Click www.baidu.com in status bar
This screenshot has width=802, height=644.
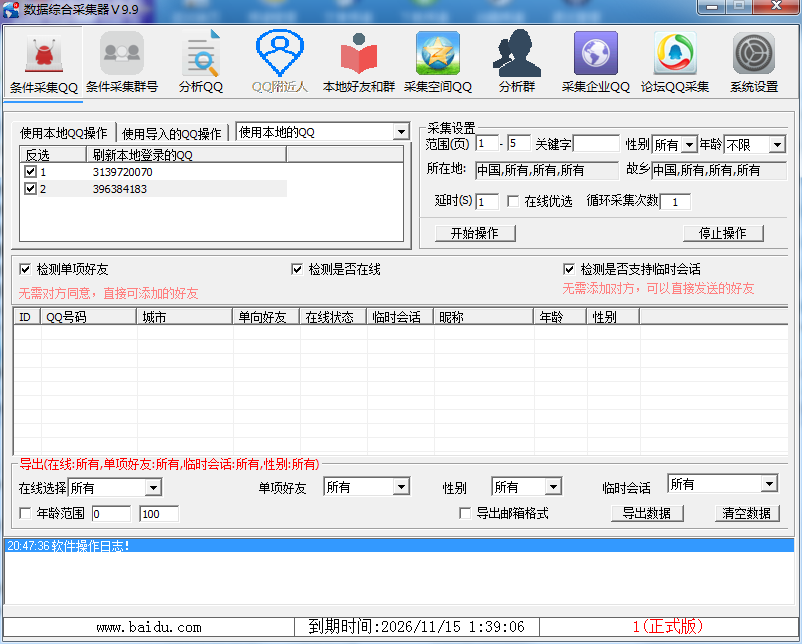click(149, 627)
